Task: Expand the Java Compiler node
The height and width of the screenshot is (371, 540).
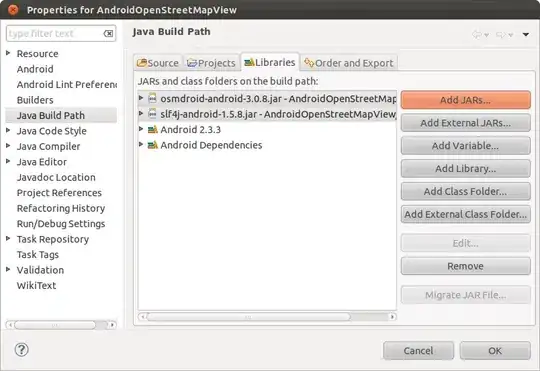Action: tap(8, 146)
